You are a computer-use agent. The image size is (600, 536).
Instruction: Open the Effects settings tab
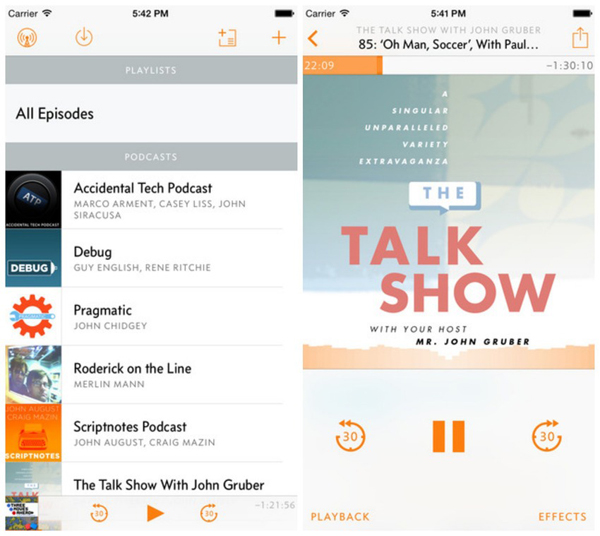click(562, 517)
